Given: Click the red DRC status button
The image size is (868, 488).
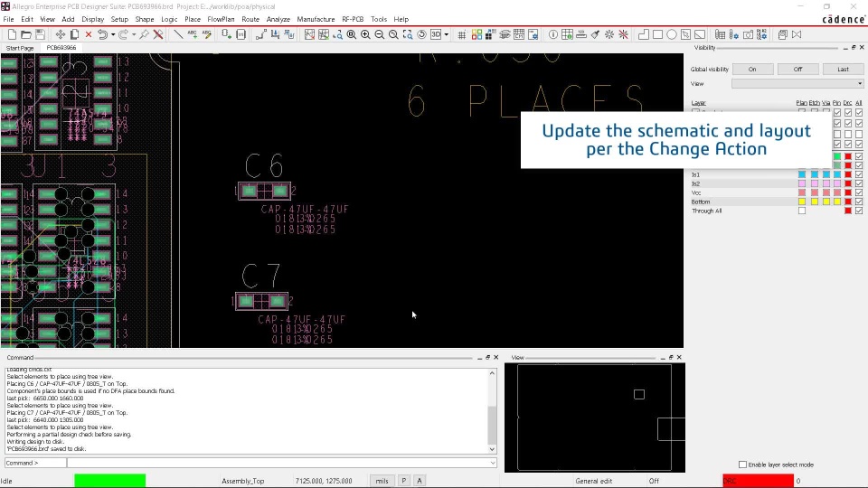Looking at the screenshot, I should 758,481.
